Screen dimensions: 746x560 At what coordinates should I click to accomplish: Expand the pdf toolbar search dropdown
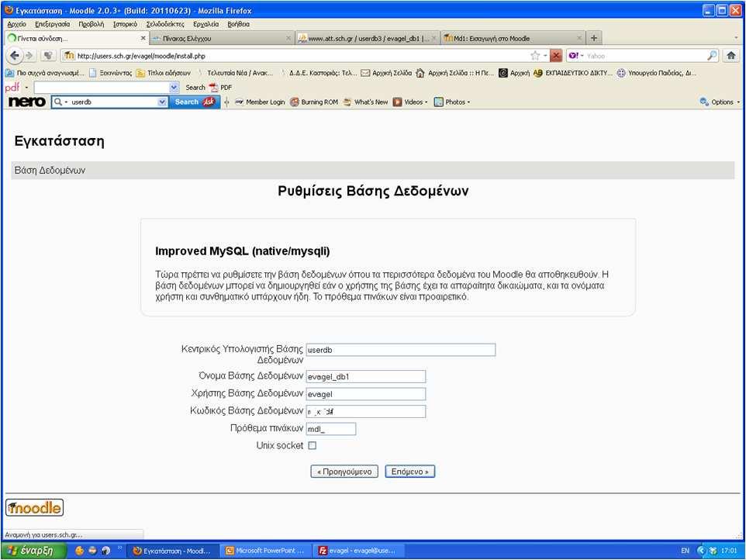tap(174, 88)
